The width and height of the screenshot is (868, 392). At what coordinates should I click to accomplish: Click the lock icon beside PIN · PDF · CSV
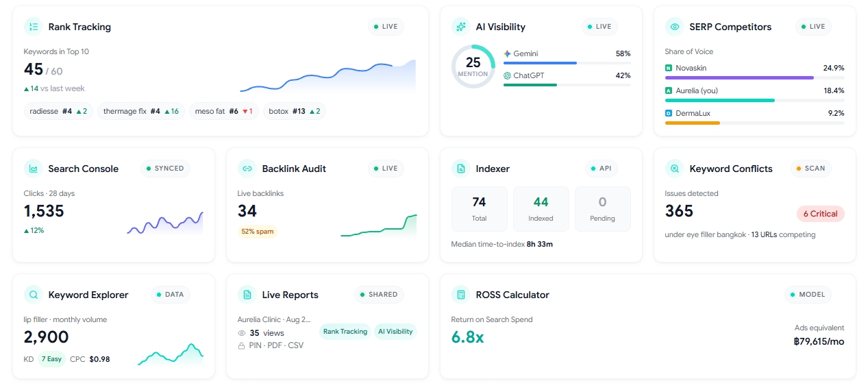(241, 345)
